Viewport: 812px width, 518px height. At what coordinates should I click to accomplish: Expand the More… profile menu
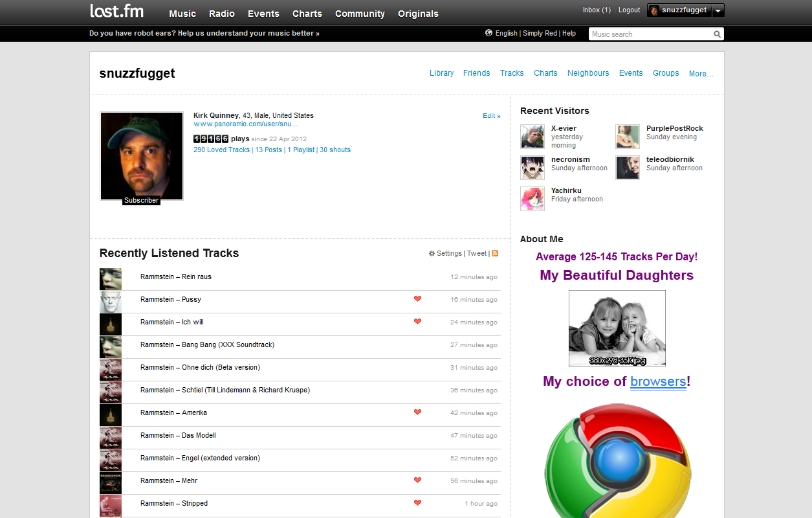pyautogui.click(x=701, y=74)
